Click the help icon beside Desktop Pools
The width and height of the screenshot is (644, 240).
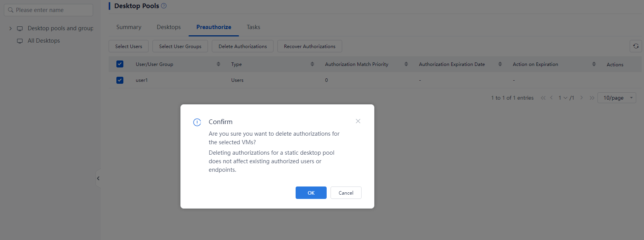pos(164,6)
